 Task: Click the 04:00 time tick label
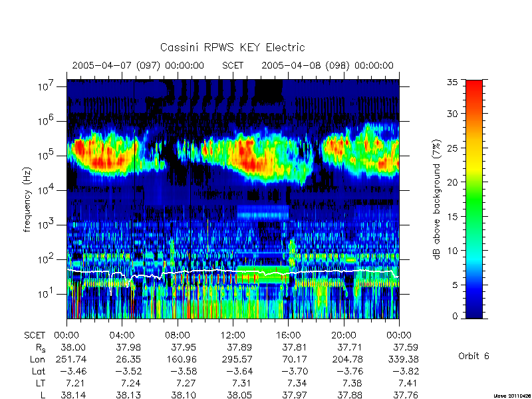[x=122, y=336]
